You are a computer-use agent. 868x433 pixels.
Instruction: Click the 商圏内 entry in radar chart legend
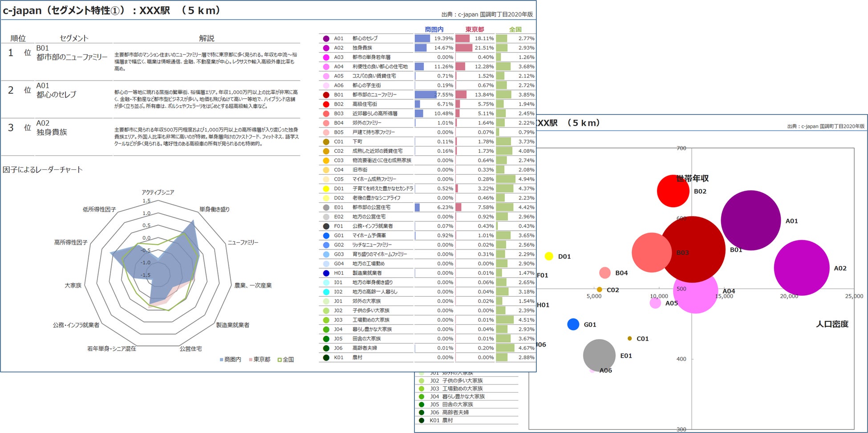pyautogui.click(x=231, y=359)
